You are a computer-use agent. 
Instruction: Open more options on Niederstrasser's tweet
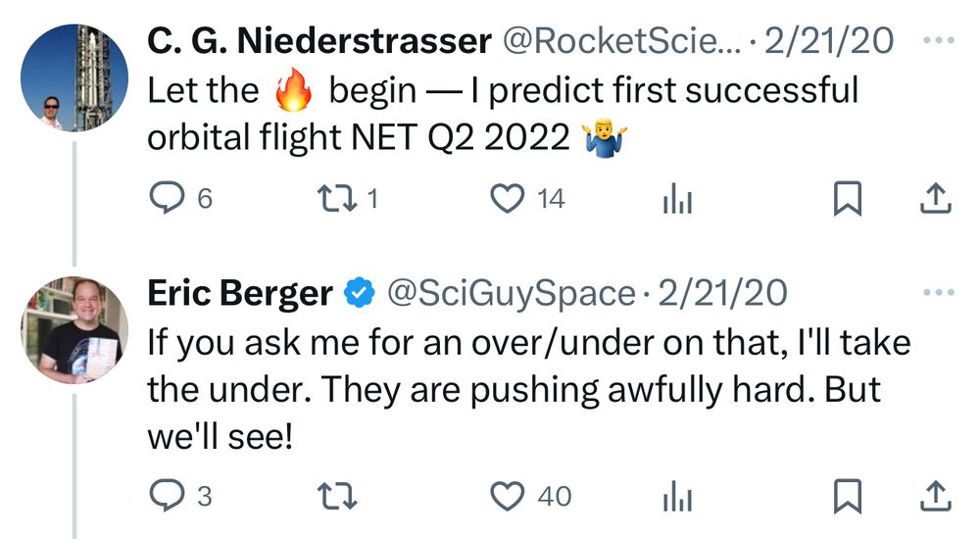938,40
